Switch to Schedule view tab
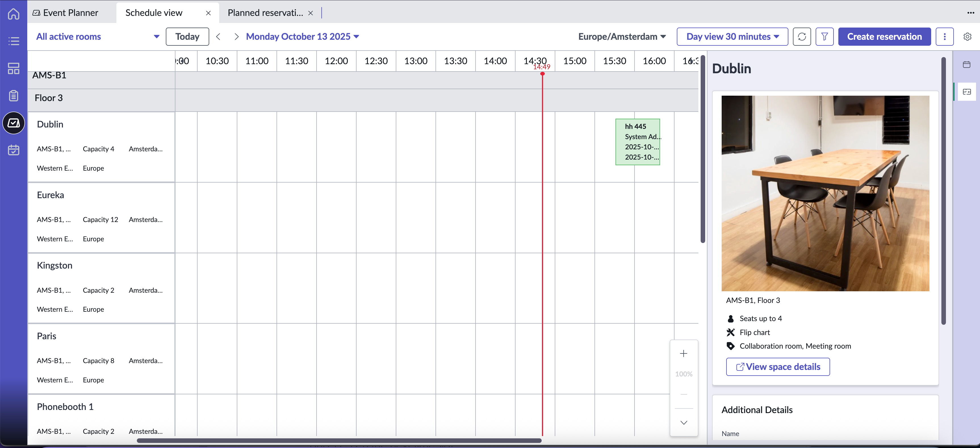980x448 pixels. (x=154, y=12)
